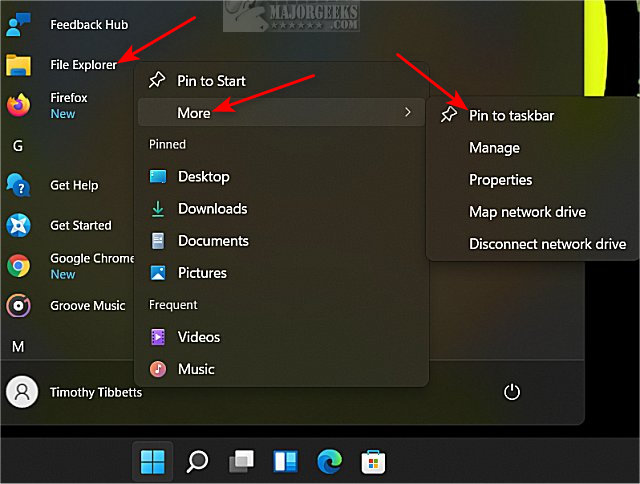Select Manage in the submenu
The height and width of the screenshot is (484, 640).
[532, 148]
